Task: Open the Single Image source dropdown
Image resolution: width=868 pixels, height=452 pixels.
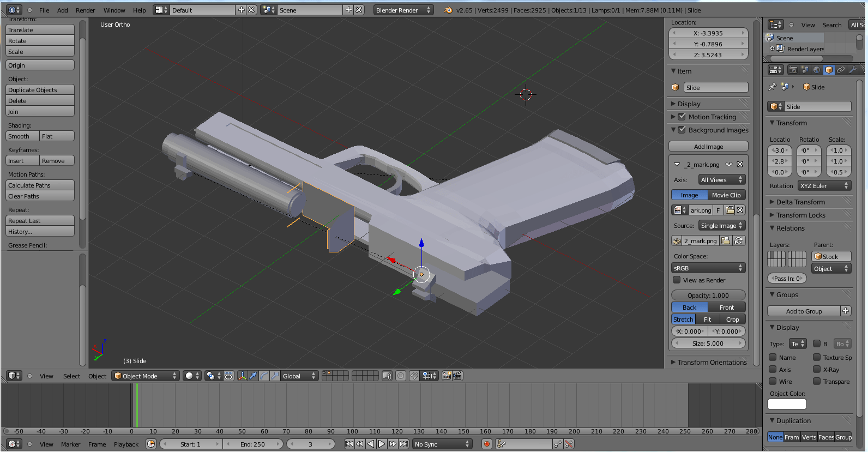Action: [722, 225]
